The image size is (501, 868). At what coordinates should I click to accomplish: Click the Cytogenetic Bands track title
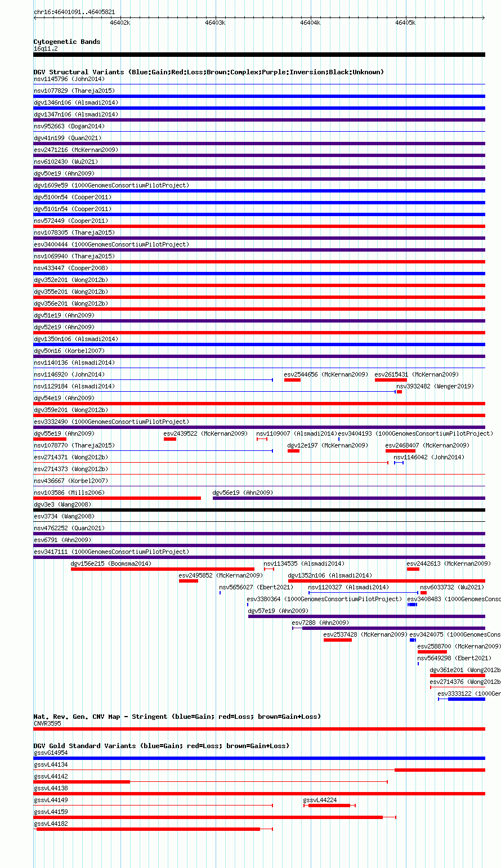coord(67,42)
